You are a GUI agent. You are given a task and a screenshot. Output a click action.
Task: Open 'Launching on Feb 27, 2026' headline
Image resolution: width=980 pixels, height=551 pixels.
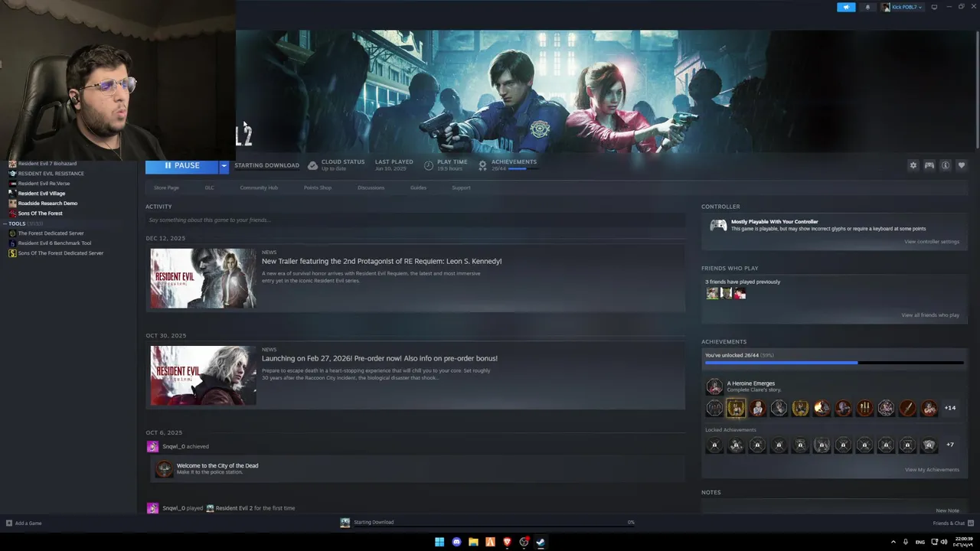380,358
